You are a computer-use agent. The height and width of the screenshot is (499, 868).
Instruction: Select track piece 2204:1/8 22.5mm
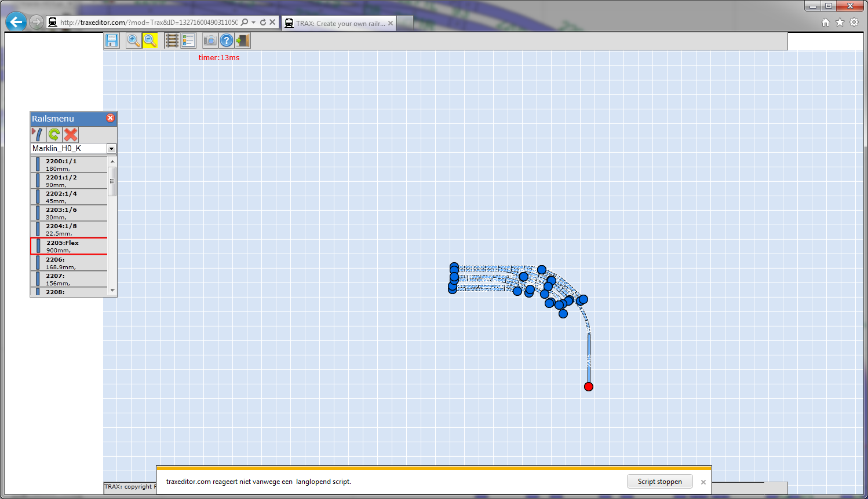point(69,229)
